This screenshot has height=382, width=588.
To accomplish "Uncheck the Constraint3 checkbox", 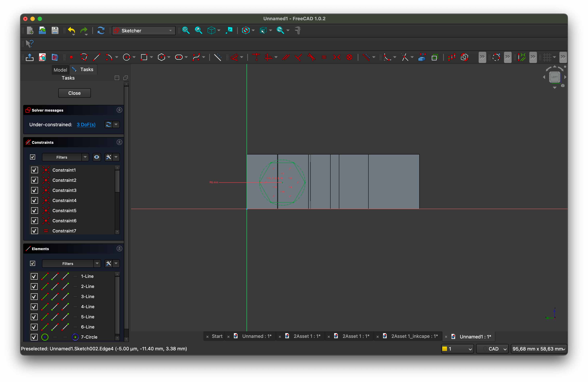I will point(34,190).
